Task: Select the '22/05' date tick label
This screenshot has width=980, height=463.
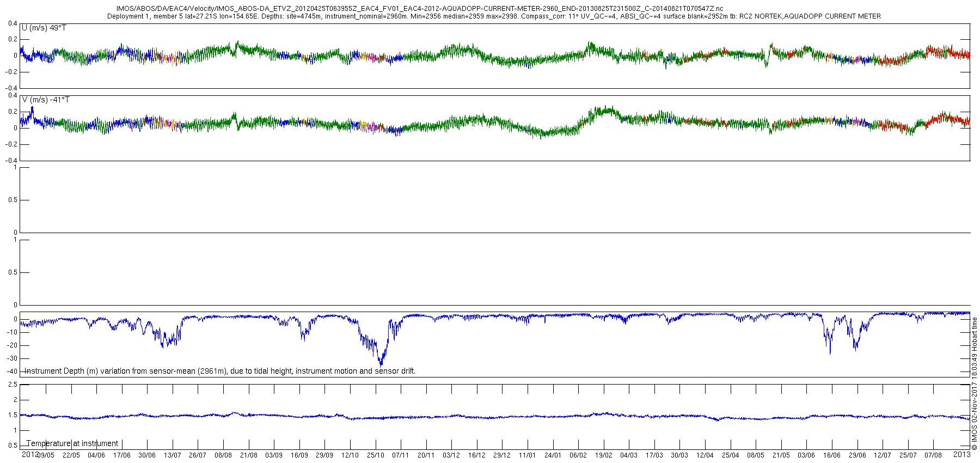Action: coord(71,455)
